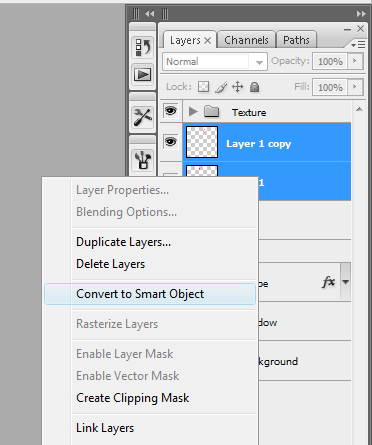Open the Brushes panel icon
Viewport: 372px width, 445px height.
coord(143,160)
